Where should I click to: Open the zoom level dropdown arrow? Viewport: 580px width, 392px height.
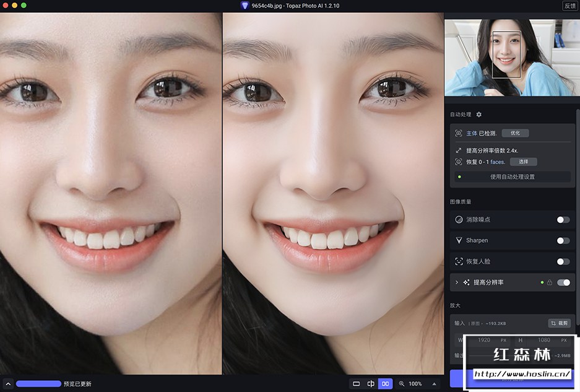click(434, 384)
